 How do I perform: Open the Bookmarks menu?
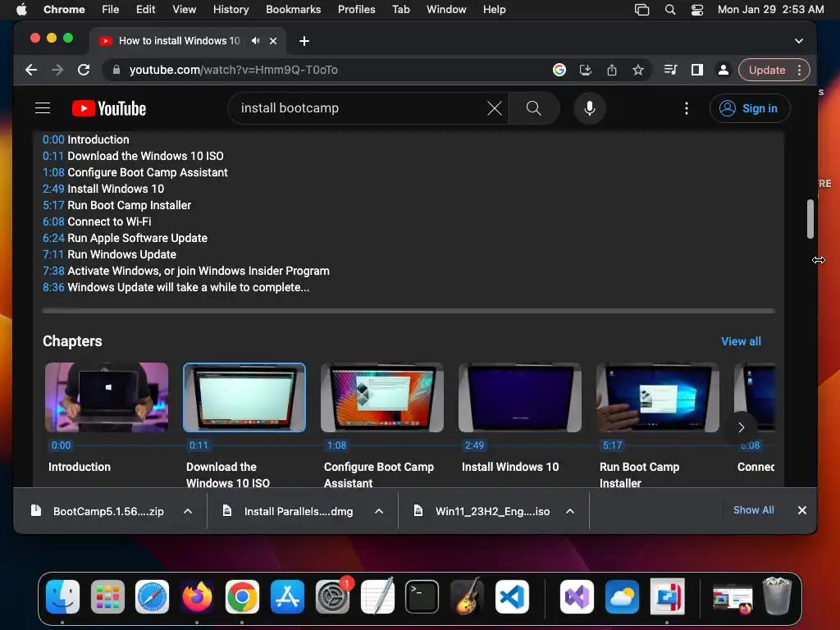[293, 9]
